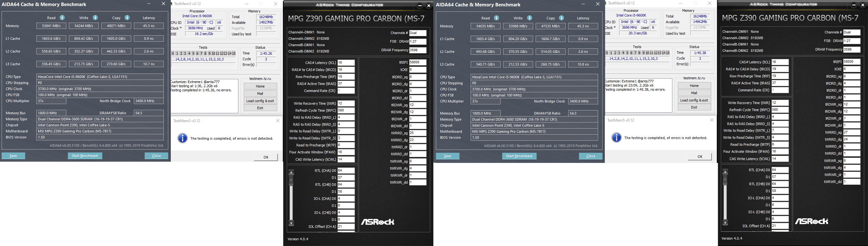The width and height of the screenshot is (868, 246).
Task: Click Read info icon in AIDA64 showing 53841 MB/s
Action: (x=62, y=18)
